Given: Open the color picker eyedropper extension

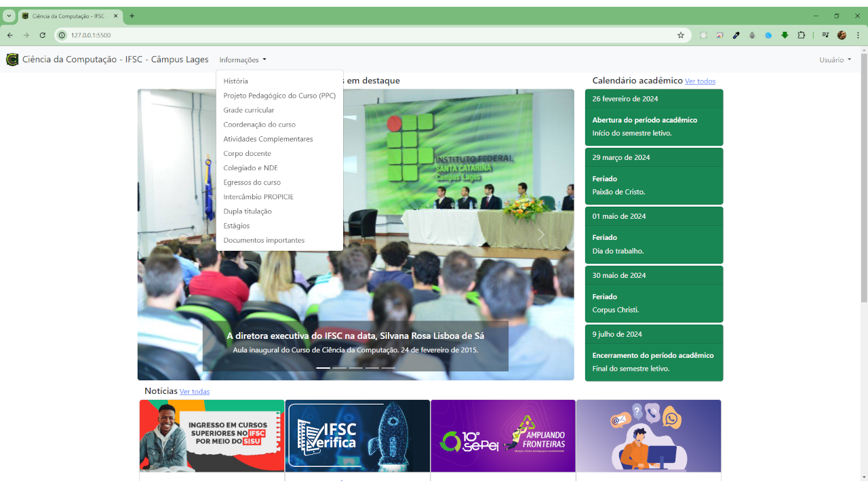Looking at the screenshot, I should (x=736, y=35).
